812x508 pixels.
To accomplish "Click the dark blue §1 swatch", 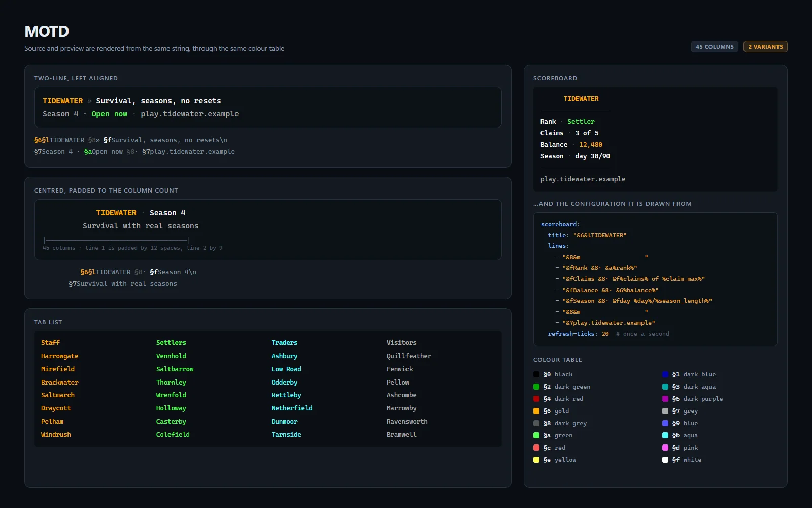I will [665, 374].
